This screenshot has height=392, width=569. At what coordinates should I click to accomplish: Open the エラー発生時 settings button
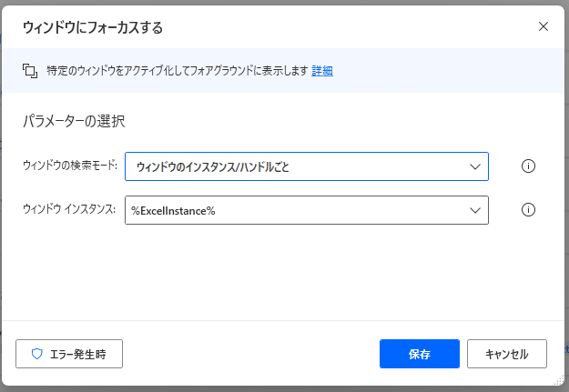69,354
